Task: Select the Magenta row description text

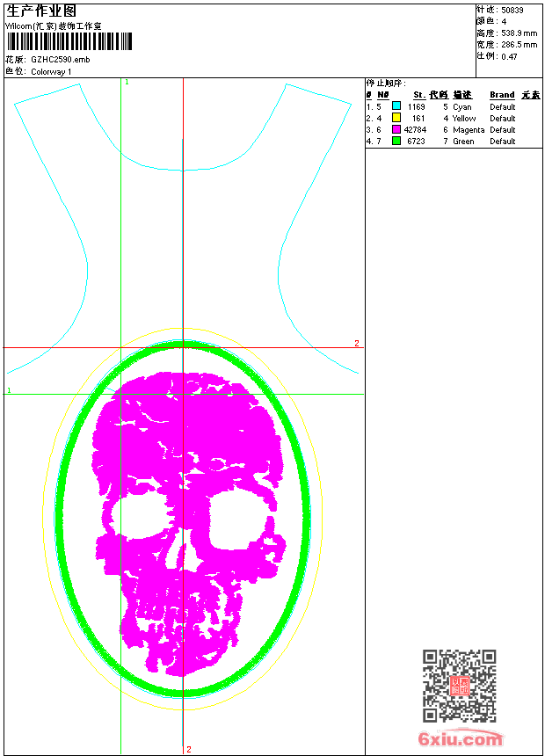Action: tap(469, 129)
